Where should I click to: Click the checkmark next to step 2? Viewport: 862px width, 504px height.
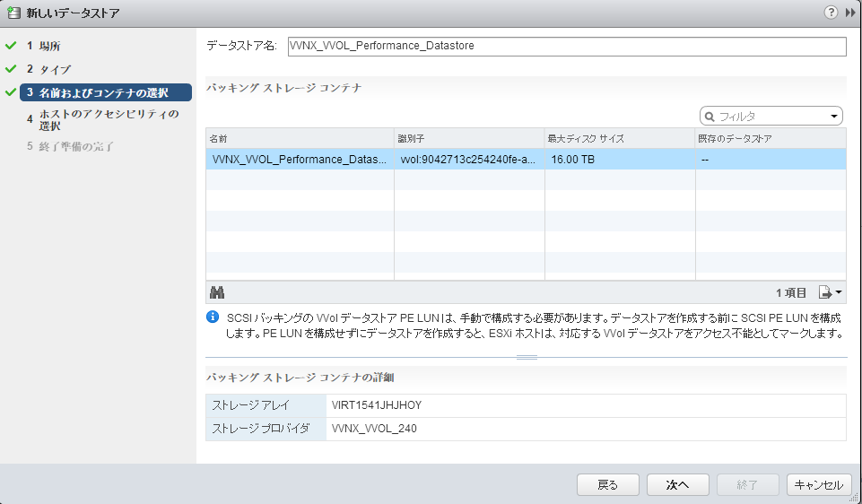pyautogui.click(x=11, y=69)
